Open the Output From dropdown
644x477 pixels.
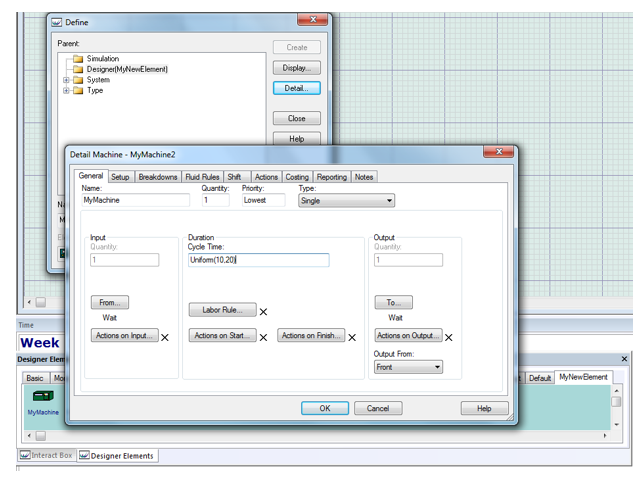(x=408, y=367)
